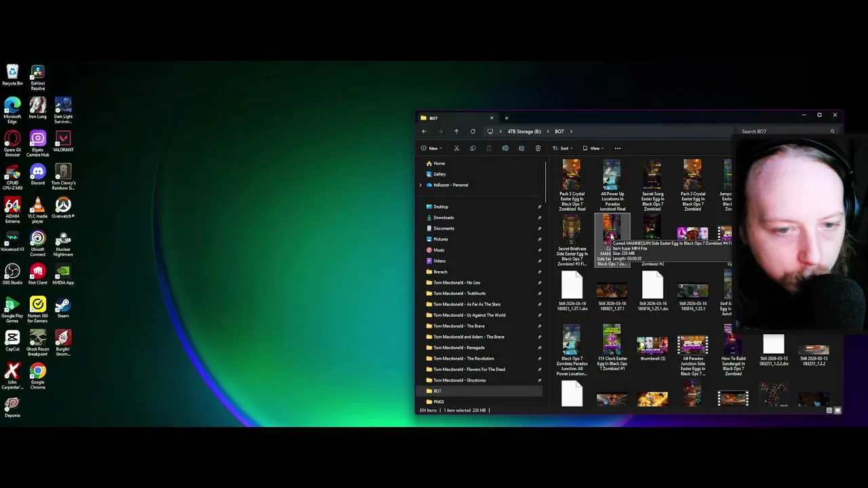Select the Deponia desktop icon
Image resolution: width=868 pixels, height=488 pixels.
(12, 407)
